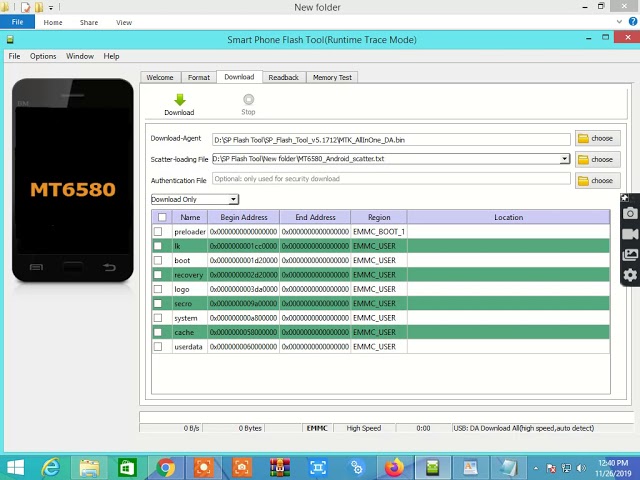The width and height of the screenshot is (640, 480).
Task: Click the End Address column header
Action: click(315, 217)
